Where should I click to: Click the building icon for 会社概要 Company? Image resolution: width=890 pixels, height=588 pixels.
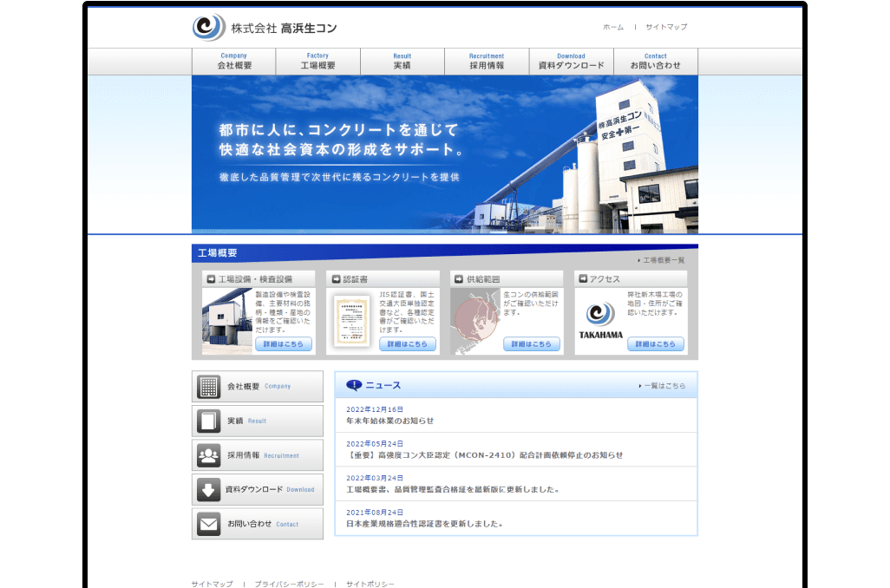208,387
